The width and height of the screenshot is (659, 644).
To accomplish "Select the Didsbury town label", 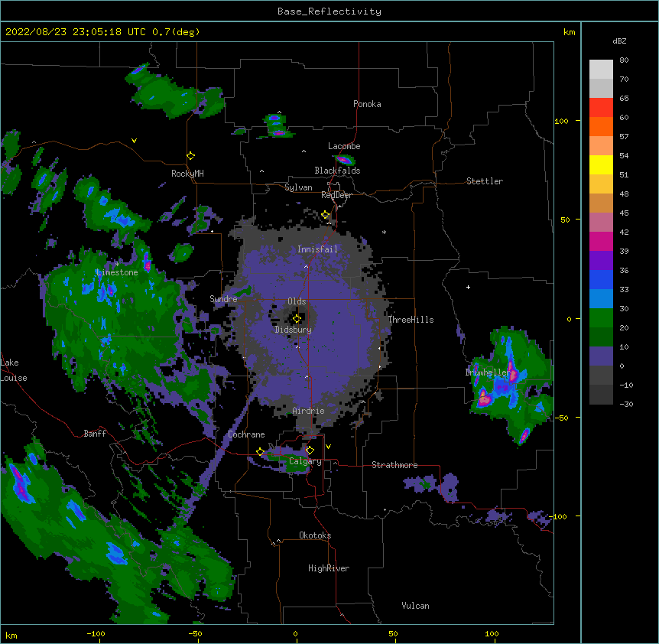I will click(293, 330).
